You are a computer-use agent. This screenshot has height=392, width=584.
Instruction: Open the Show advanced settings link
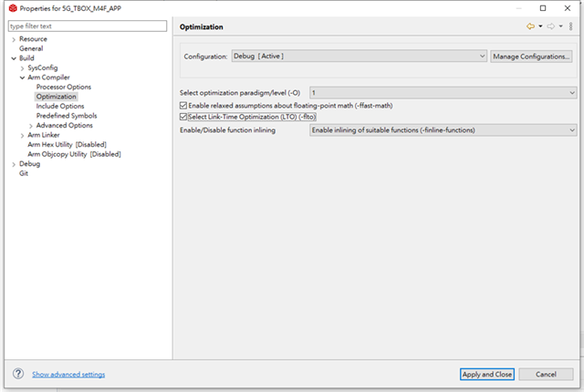pos(68,375)
